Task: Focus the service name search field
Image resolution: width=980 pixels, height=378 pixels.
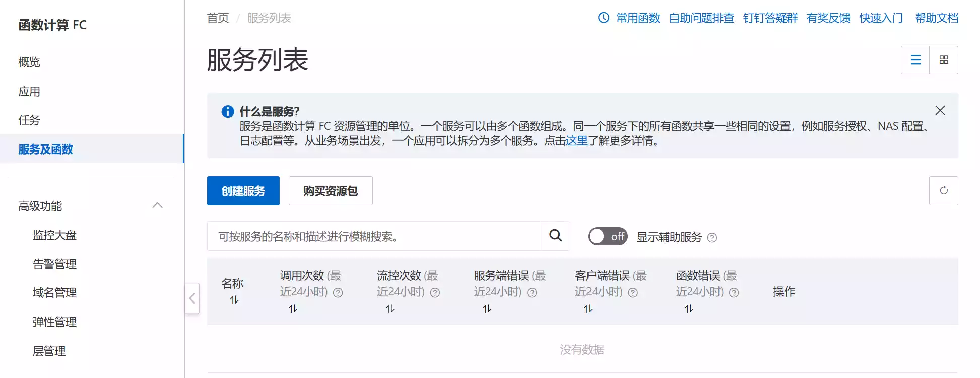Action: click(374, 236)
